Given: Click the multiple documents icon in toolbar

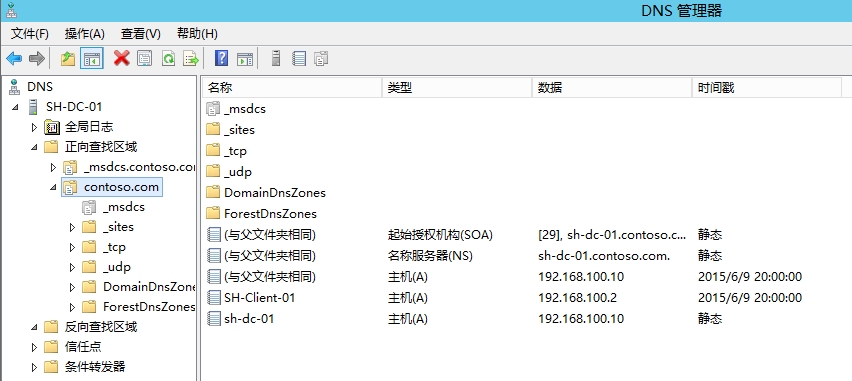Looking at the screenshot, I should coord(322,59).
